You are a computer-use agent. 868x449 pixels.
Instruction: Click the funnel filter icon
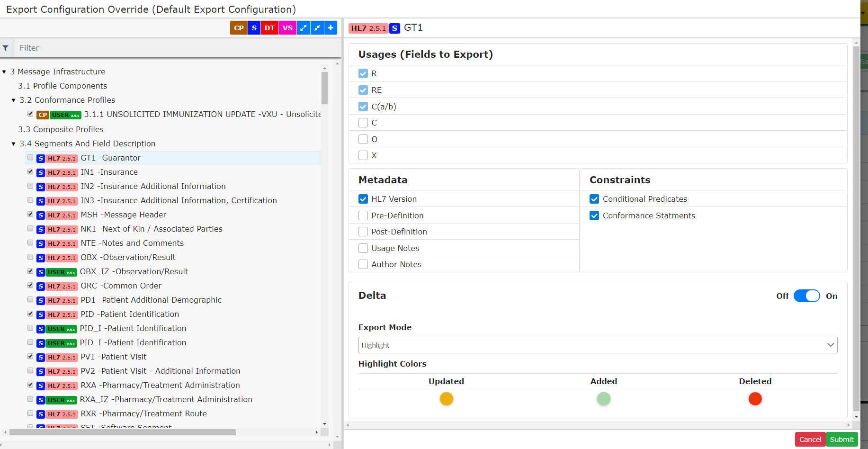6,48
